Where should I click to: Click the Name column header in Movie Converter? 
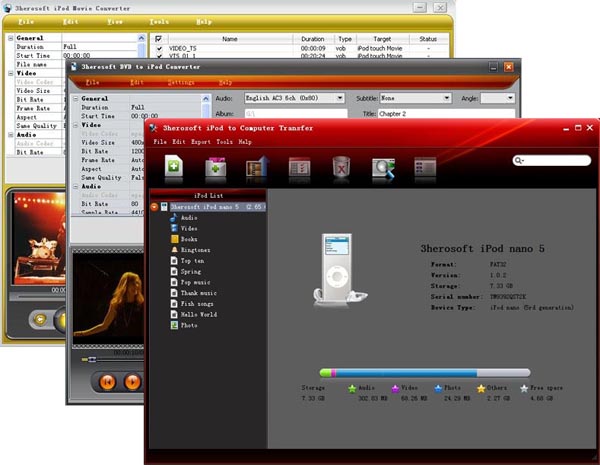(230, 39)
